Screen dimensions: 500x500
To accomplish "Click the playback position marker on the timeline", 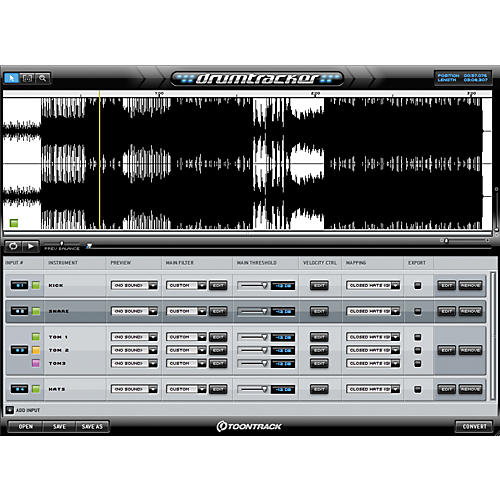I will pyautogui.click(x=89, y=246).
